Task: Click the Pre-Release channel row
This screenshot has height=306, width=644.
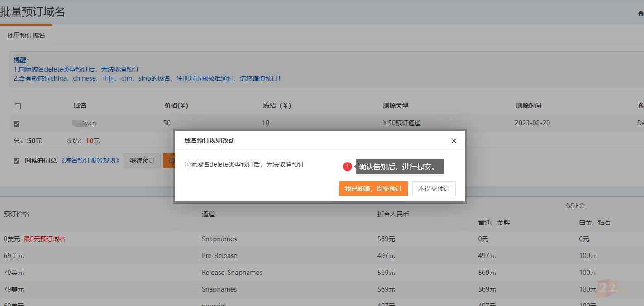Action: coord(219,256)
